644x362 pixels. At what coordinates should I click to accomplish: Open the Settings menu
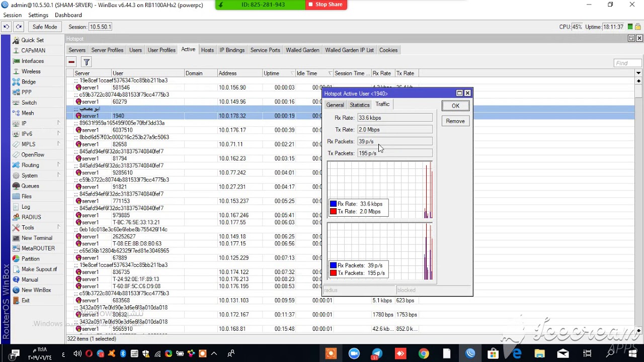[38, 15]
